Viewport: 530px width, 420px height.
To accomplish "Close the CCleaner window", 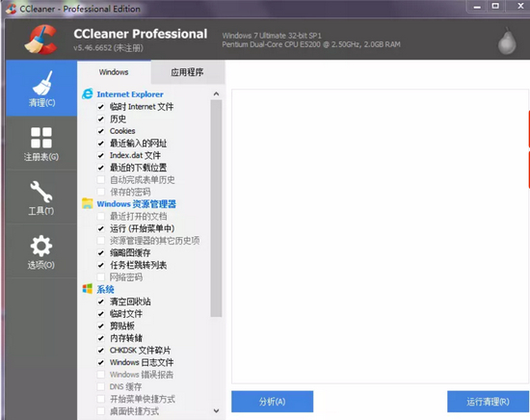I will (520, 7).
